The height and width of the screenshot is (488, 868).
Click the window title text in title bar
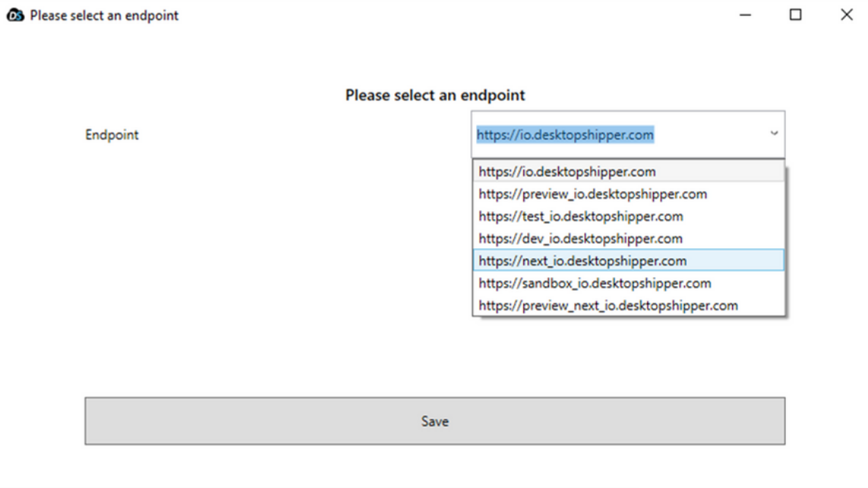point(104,15)
